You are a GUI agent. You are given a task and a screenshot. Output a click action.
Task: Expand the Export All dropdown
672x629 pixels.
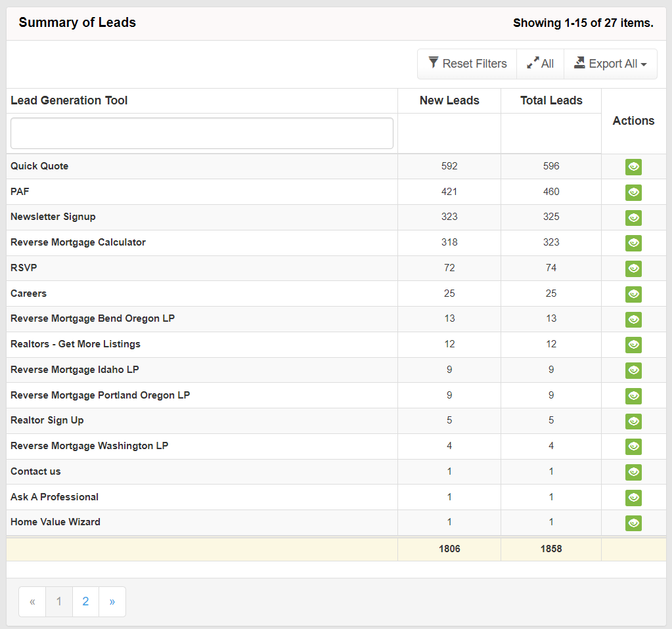610,64
